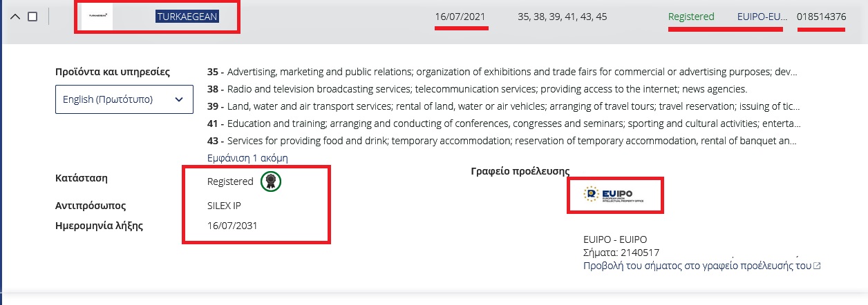The height and width of the screenshot is (305, 868).
Task: Click the class 35 Advertising description line
Action: pyautogui.click(x=503, y=72)
